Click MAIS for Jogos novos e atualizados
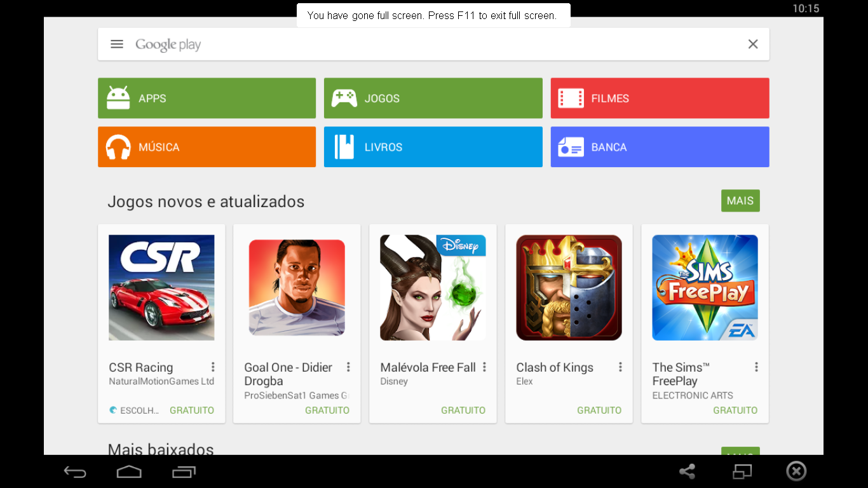 (x=740, y=201)
